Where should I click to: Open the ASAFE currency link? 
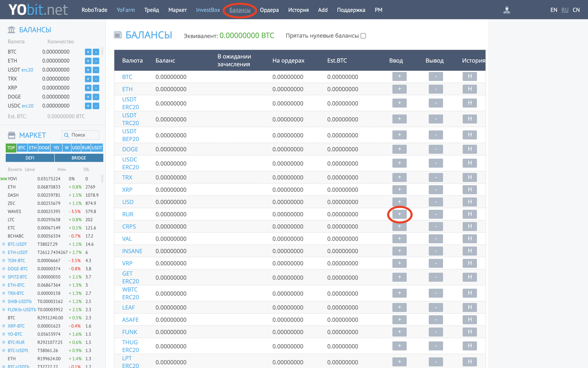130,320
